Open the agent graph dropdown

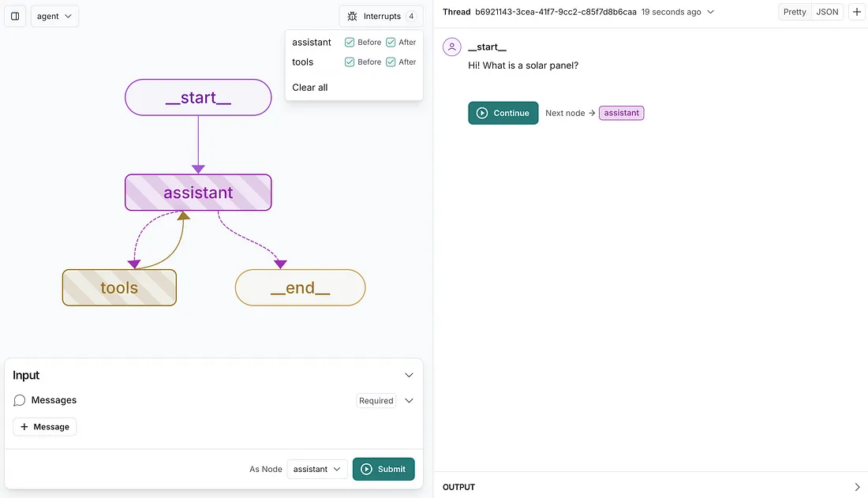pyautogui.click(x=54, y=16)
